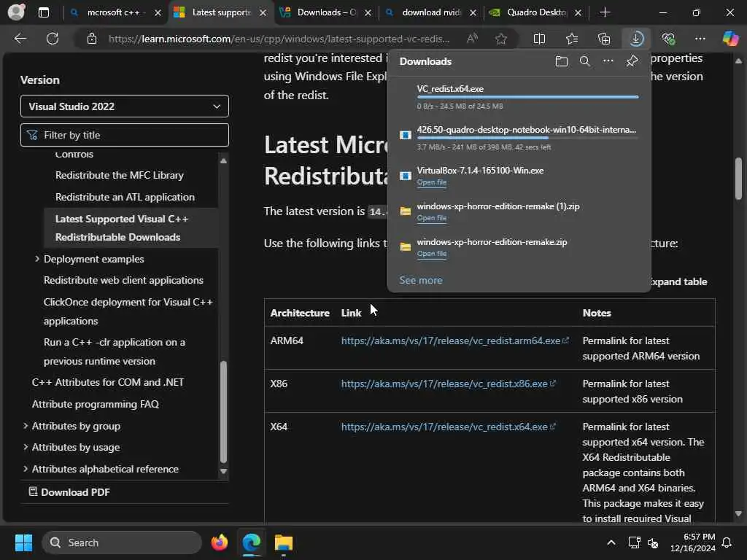Image resolution: width=747 pixels, height=560 pixels.
Task: Pin the Downloads panel
Action: point(632,61)
